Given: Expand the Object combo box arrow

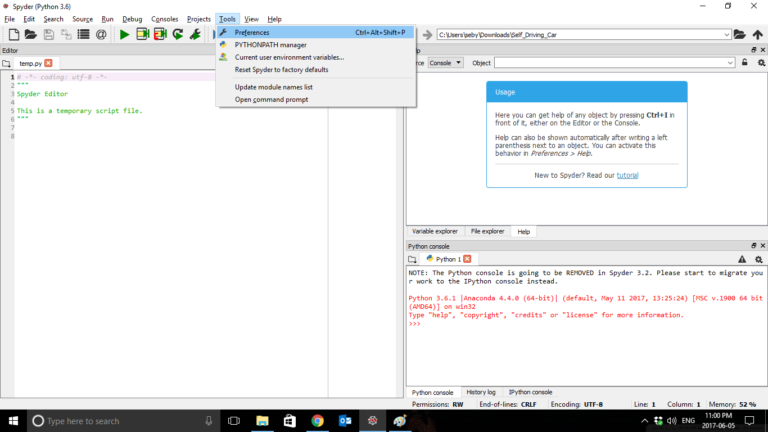Looking at the screenshot, I should pyautogui.click(x=730, y=63).
